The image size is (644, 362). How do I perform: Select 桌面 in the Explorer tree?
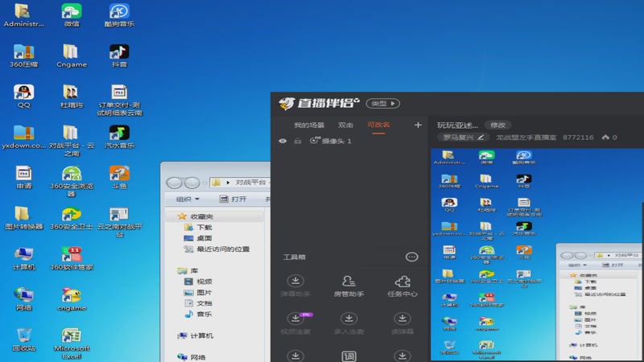[198, 238]
